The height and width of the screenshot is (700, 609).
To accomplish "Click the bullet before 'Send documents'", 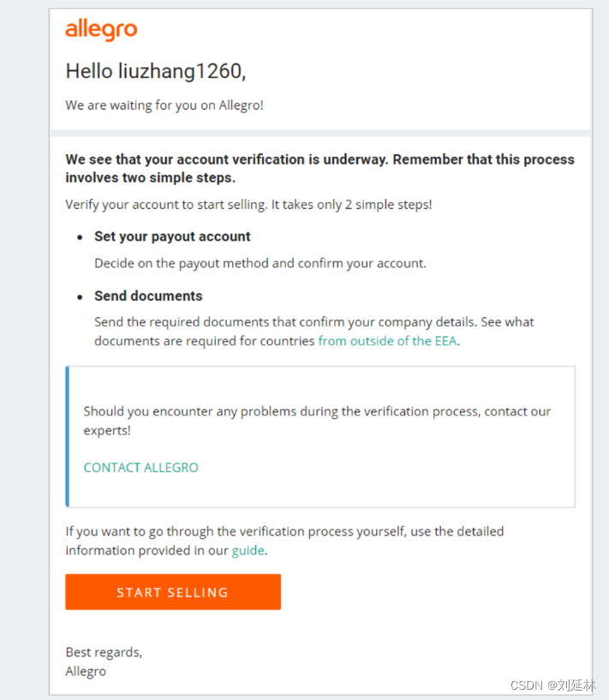I will (x=80, y=296).
